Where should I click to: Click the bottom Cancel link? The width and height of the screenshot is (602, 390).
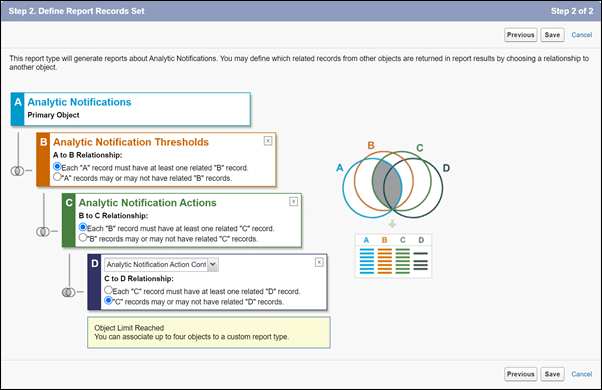[x=582, y=374]
